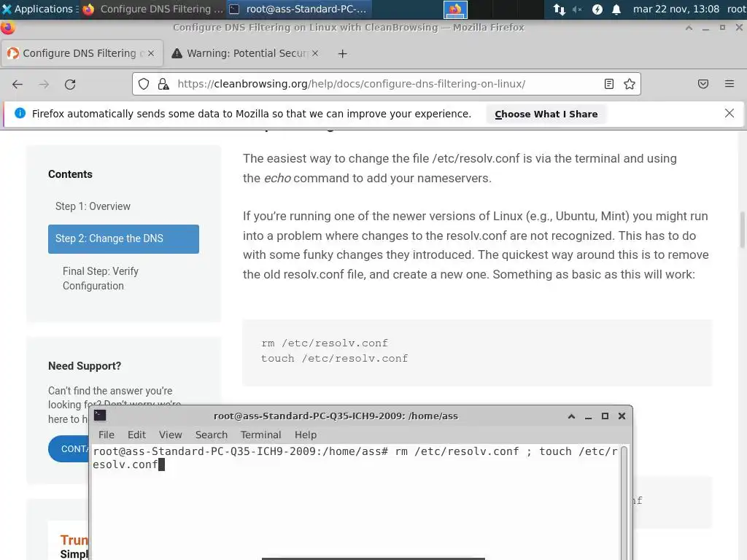This screenshot has width=747, height=560.
Task: Click 'touch /etc/resolv.conf' code line
Action: tap(334, 359)
